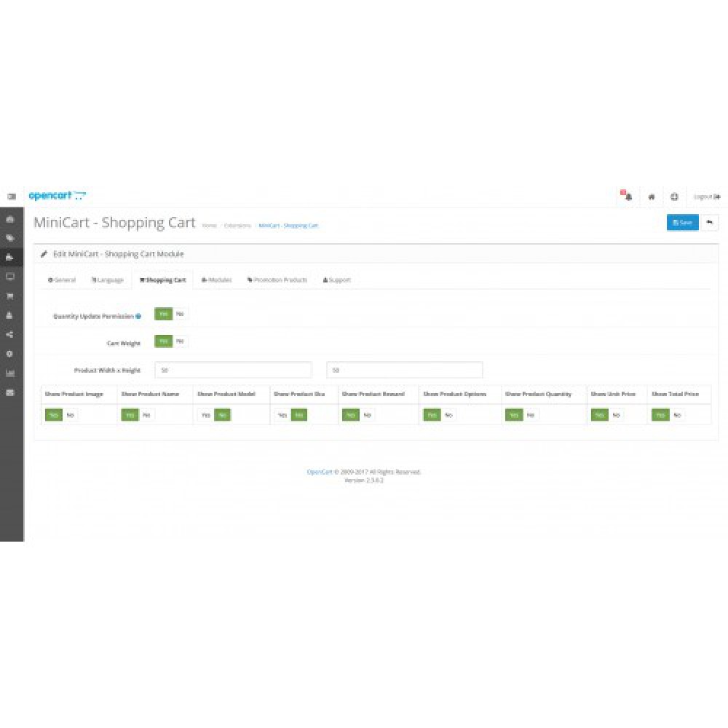
Task: Enable Show Product Model with Yes
Action: [205, 415]
